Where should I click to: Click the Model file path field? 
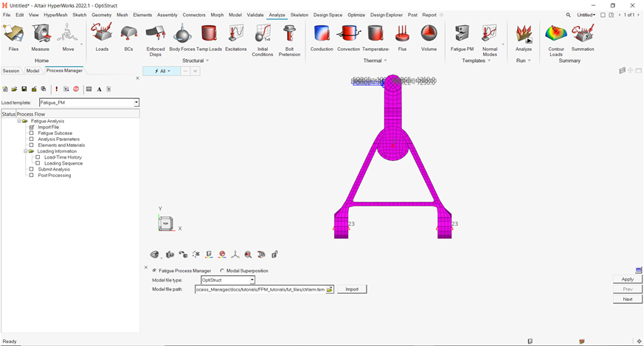click(260, 289)
